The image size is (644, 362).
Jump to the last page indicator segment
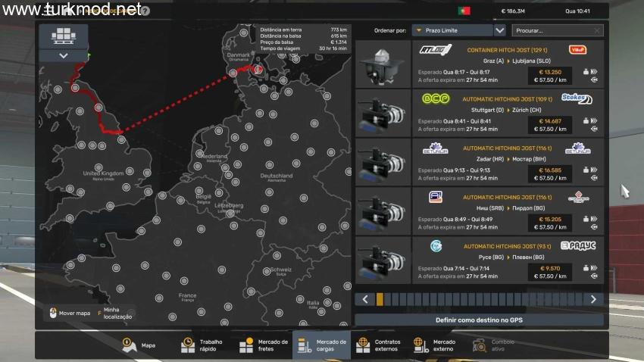(579, 299)
